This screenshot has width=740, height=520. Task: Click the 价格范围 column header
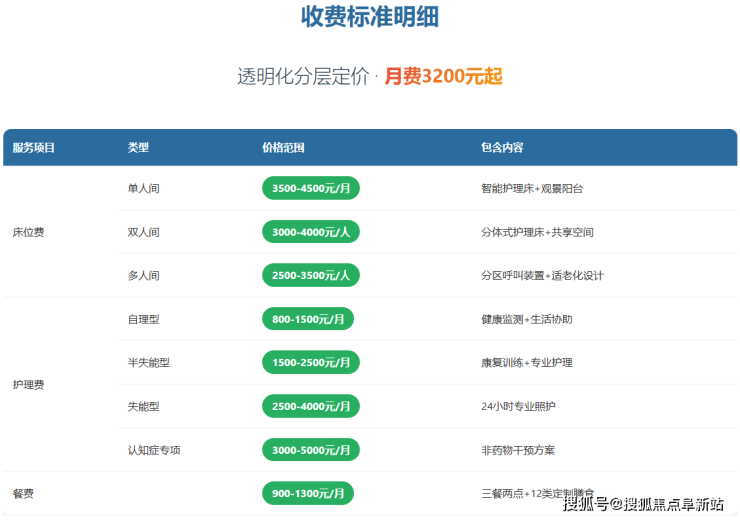(x=283, y=148)
